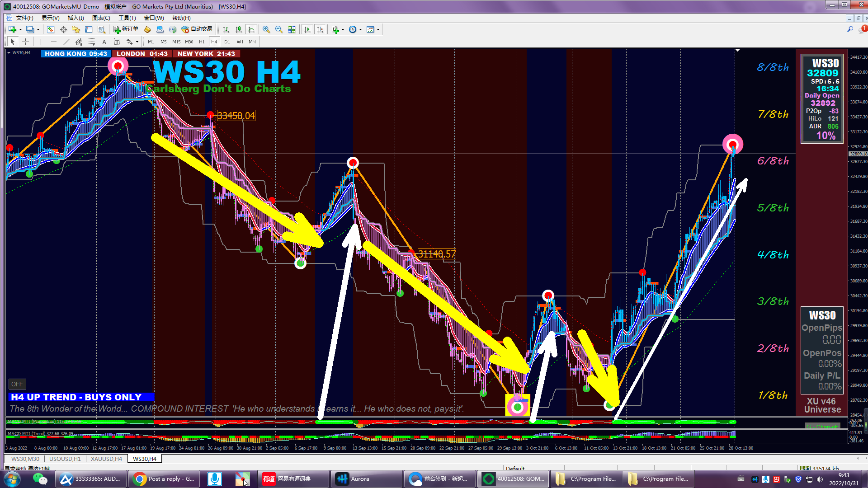This screenshot has height=488, width=868.
Task: Open the 图表(C) Charts menu
Action: (x=101, y=18)
